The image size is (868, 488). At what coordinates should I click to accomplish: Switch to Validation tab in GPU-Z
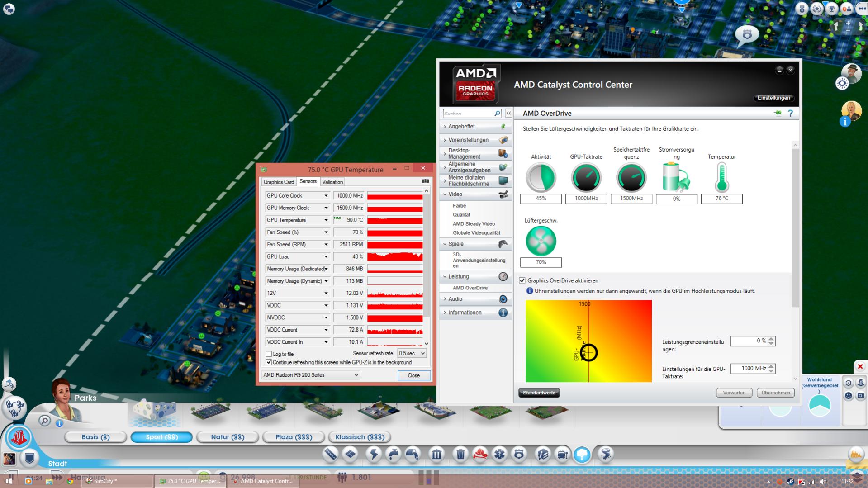click(x=332, y=182)
